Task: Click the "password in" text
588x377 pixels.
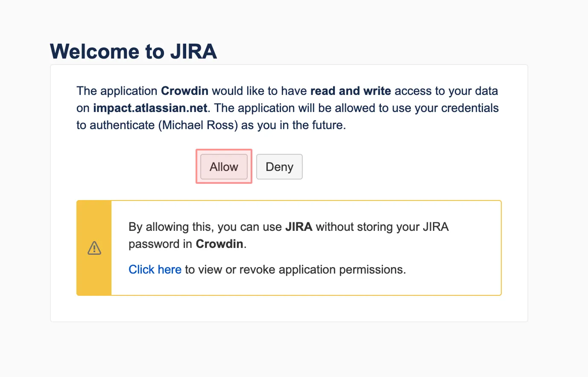Action: coord(161,244)
